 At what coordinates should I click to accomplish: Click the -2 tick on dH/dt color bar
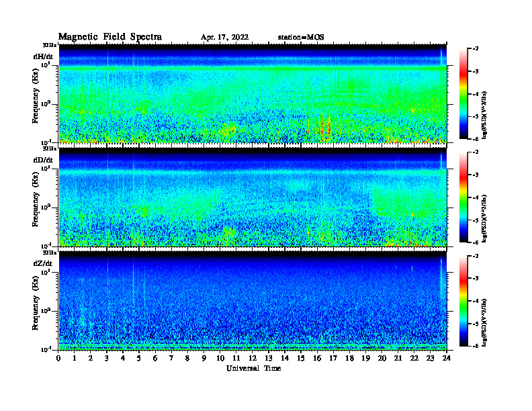[x=476, y=49]
